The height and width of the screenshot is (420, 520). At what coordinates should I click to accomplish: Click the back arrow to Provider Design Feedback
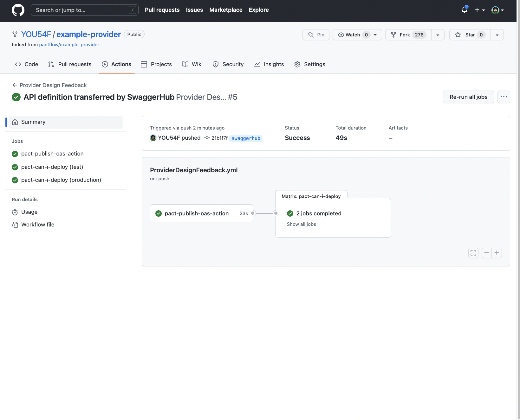[15, 85]
